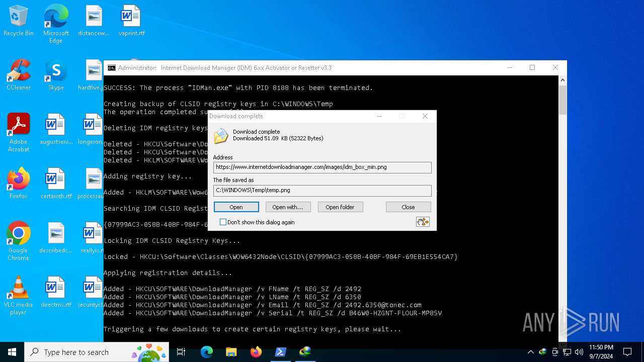Launch Firefox desktop shortcut
644x362 pixels.
19,184
